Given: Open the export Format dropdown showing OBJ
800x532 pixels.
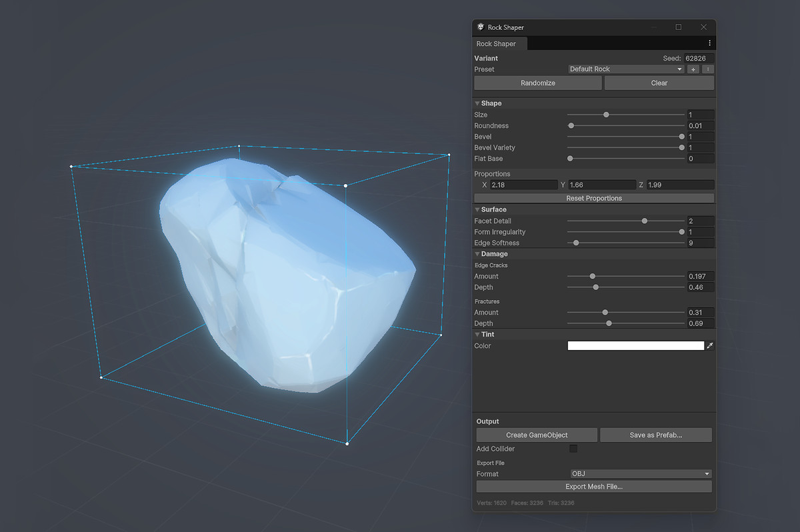Looking at the screenshot, I should point(641,474).
